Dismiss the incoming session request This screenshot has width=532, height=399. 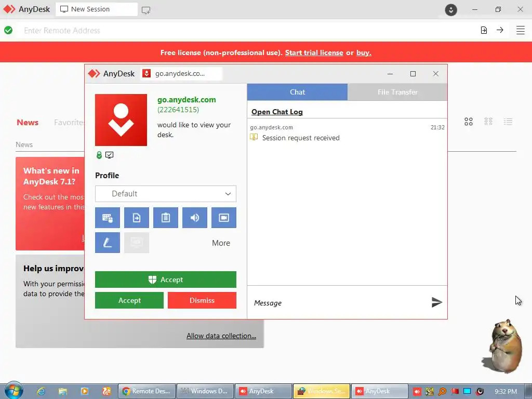coord(202,300)
